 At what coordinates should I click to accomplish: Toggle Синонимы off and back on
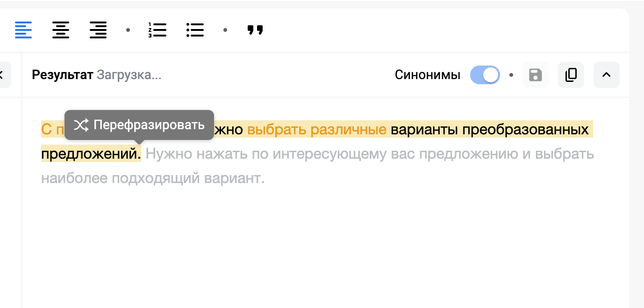tap(485, 75)
